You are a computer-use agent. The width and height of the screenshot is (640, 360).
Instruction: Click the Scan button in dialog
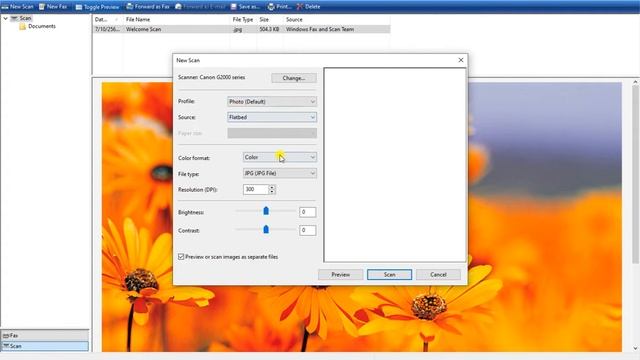point(389,275)
